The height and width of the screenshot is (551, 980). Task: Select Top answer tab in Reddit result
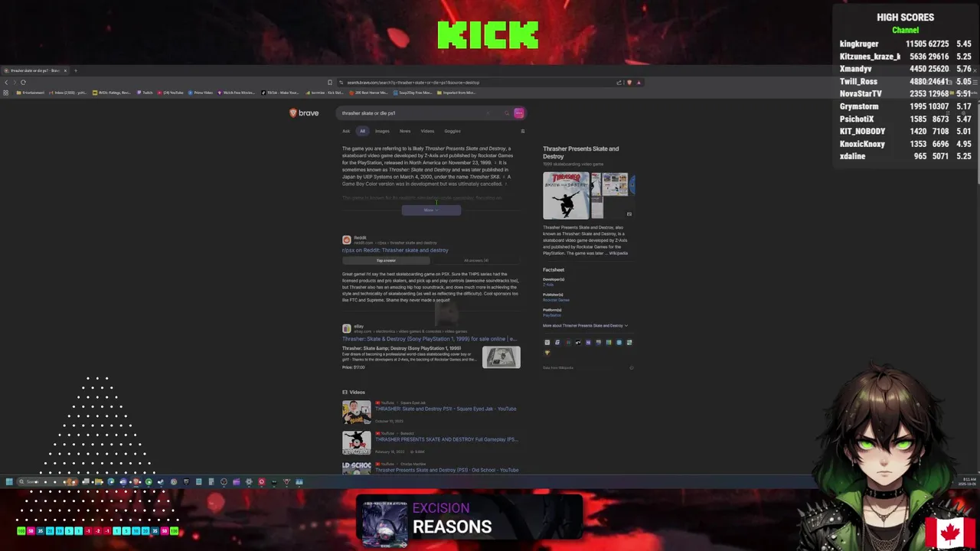click(386, 260)
